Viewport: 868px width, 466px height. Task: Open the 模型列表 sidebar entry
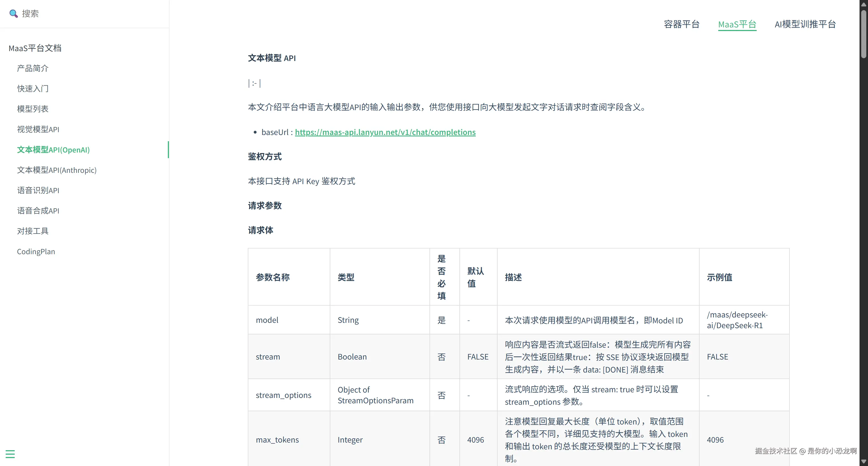(33, 109)
